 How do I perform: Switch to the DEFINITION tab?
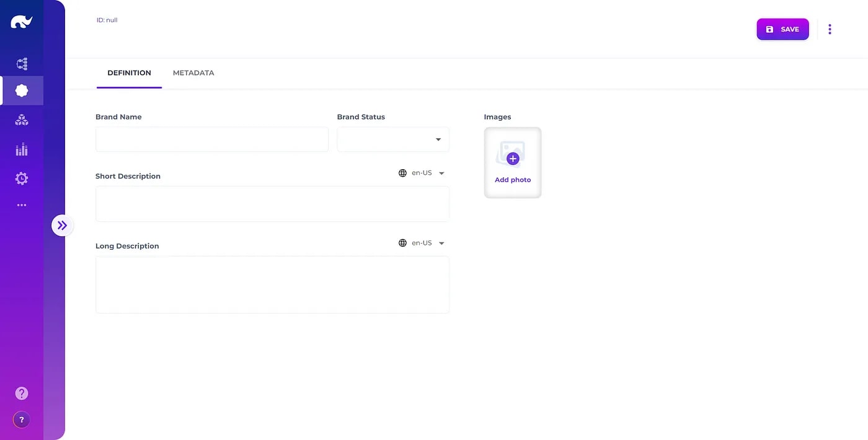(129, 73)
